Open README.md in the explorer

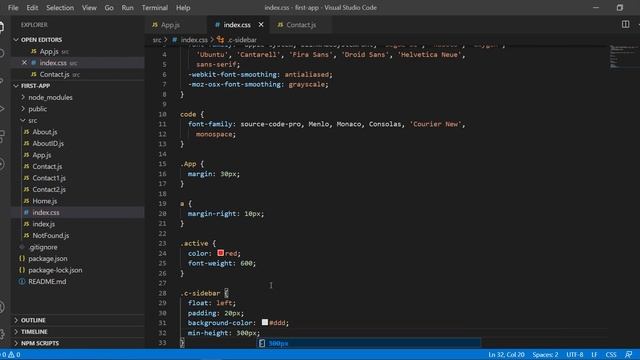click(x=47, y=282)
